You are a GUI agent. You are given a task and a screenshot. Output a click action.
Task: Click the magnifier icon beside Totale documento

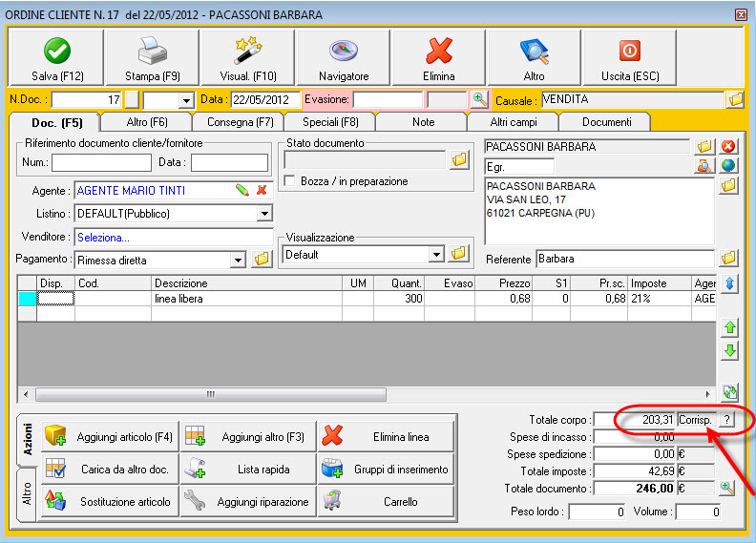pyautogui.click(x=727, y=488)
